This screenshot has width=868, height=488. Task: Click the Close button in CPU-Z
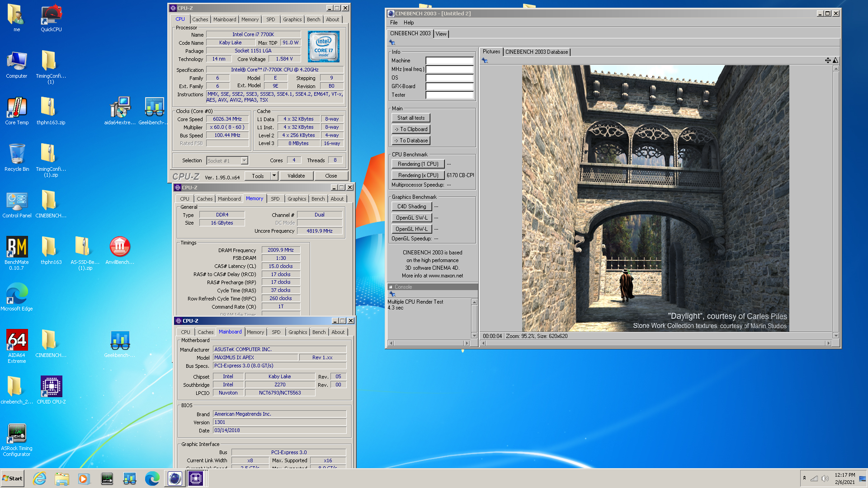pyautogui.click(x=331, y=176)
